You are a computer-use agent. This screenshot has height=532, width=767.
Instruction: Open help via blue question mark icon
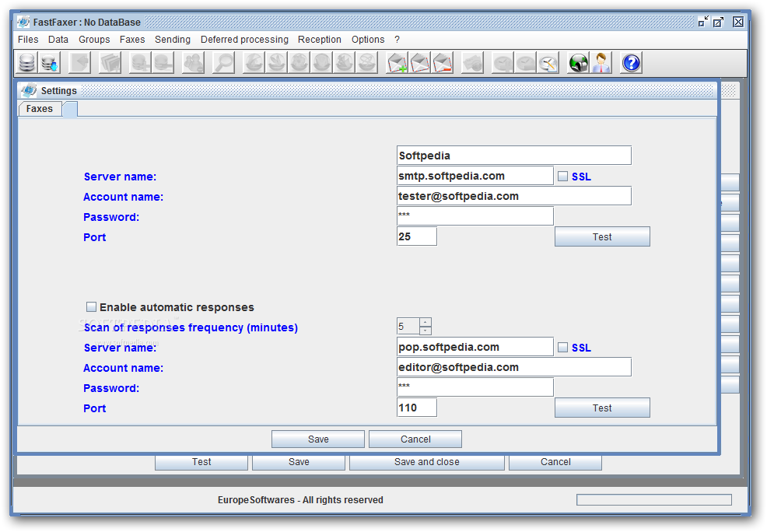click(632, 63)
